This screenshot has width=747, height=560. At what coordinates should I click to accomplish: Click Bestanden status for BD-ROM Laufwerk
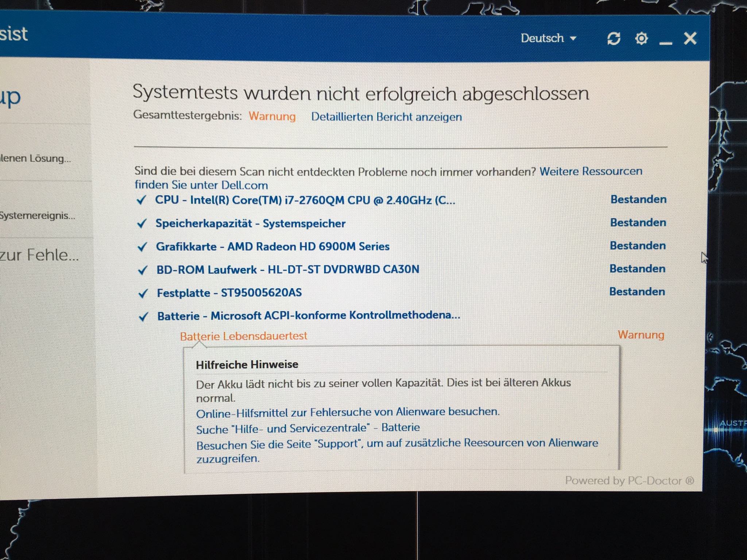(x=637, y=268)
